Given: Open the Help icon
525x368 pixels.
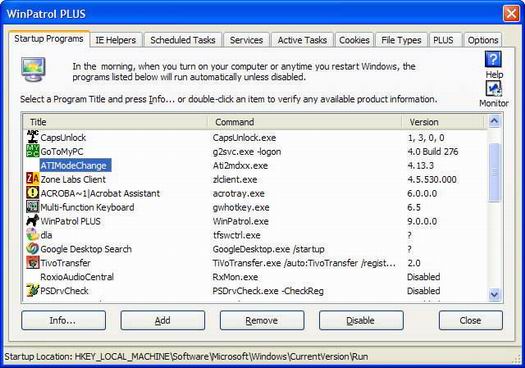Looking at the screenshot, I should point(493,60).
